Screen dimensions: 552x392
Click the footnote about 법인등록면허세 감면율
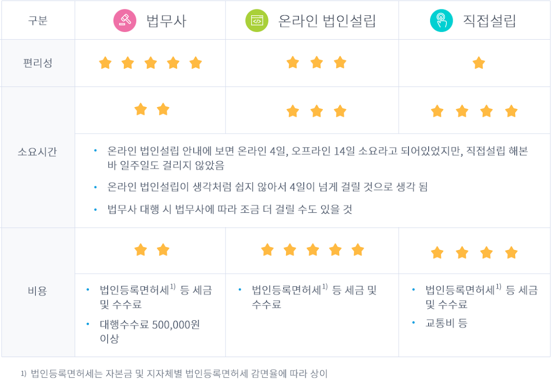pyautogui.click(x=174, y=374)
